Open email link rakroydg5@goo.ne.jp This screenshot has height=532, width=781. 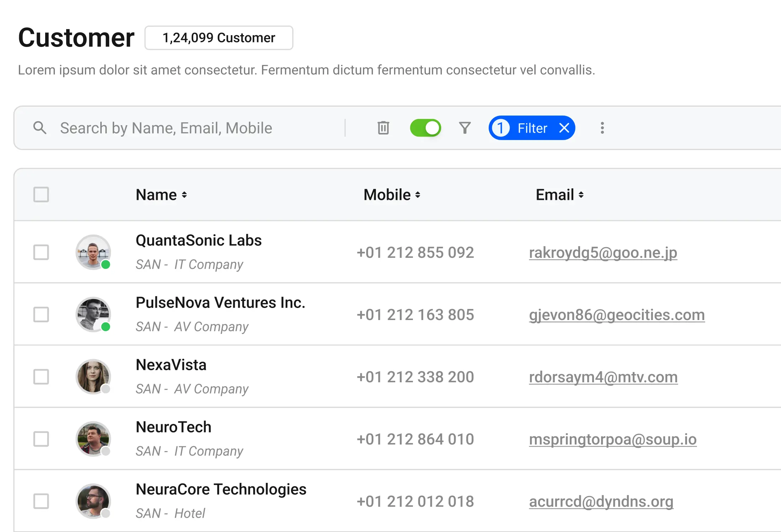[603, 252]
